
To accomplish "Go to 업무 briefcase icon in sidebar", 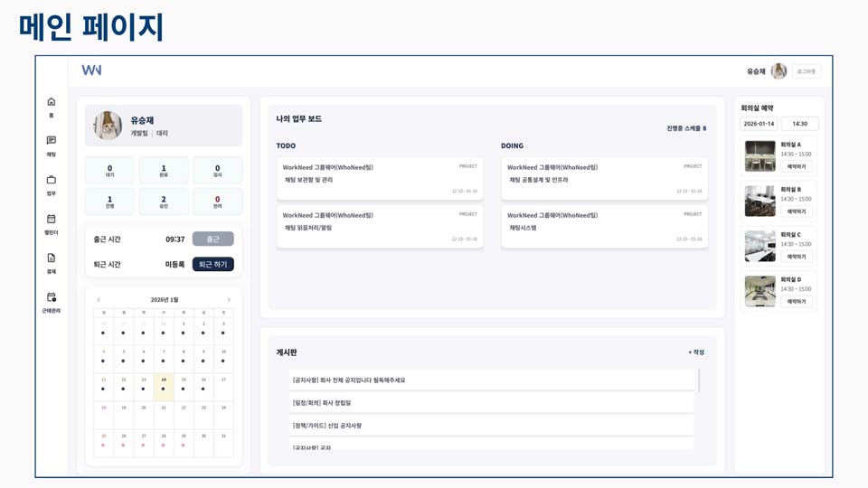I will tap(52, 180).
